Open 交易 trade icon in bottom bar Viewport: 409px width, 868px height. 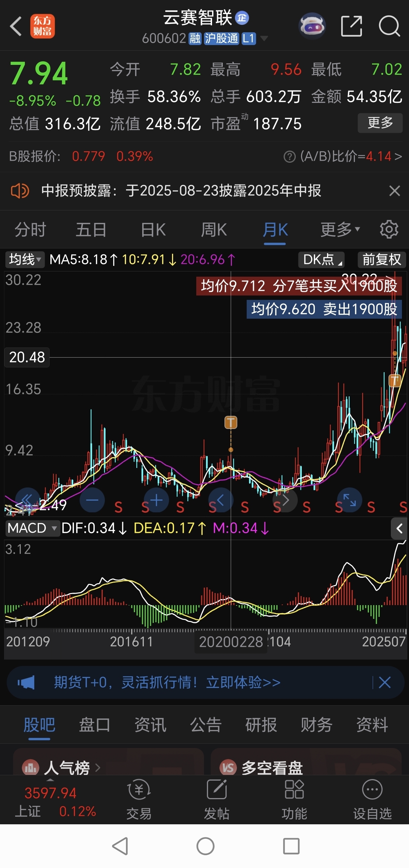(x=139, y=799)
